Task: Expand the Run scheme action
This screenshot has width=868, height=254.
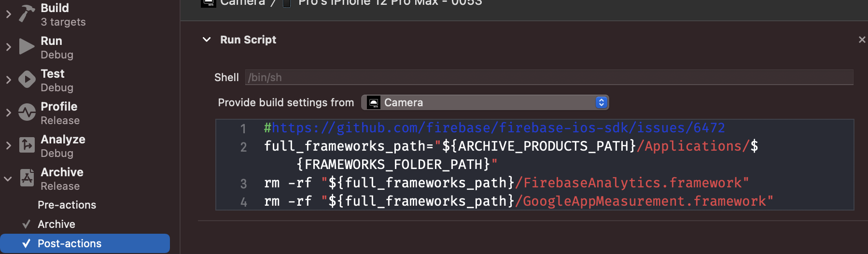Action: tap(8, 47)
